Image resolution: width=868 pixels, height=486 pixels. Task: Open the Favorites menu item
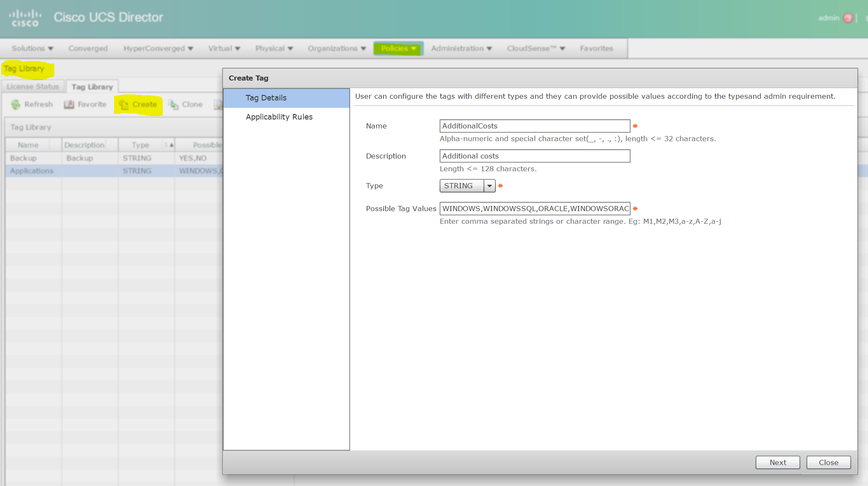pos(596,48)
